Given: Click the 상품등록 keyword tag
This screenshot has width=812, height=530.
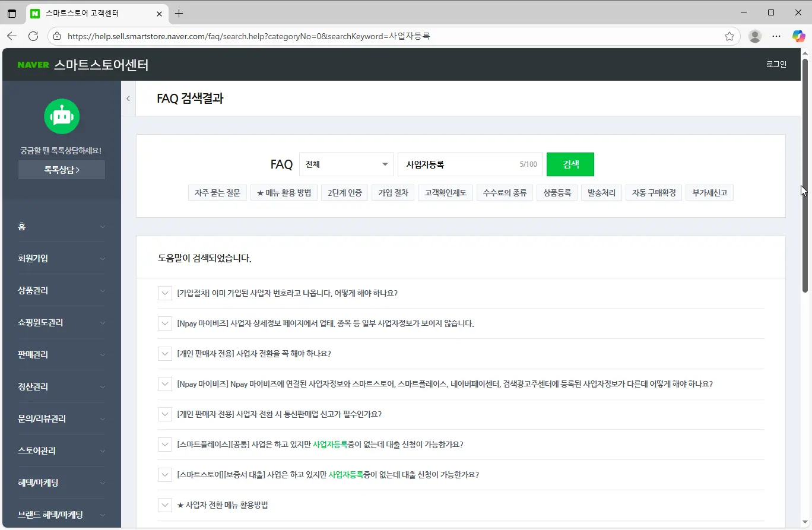Looking at the screenshot, I should [557, 193].
